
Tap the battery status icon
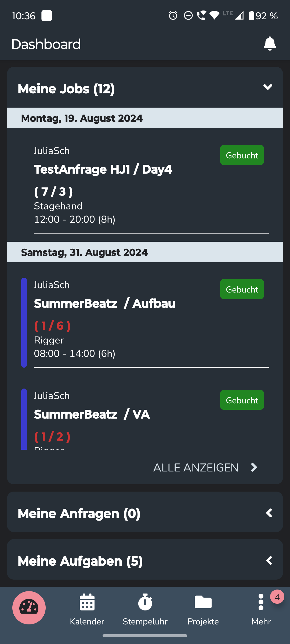point(251,16)
